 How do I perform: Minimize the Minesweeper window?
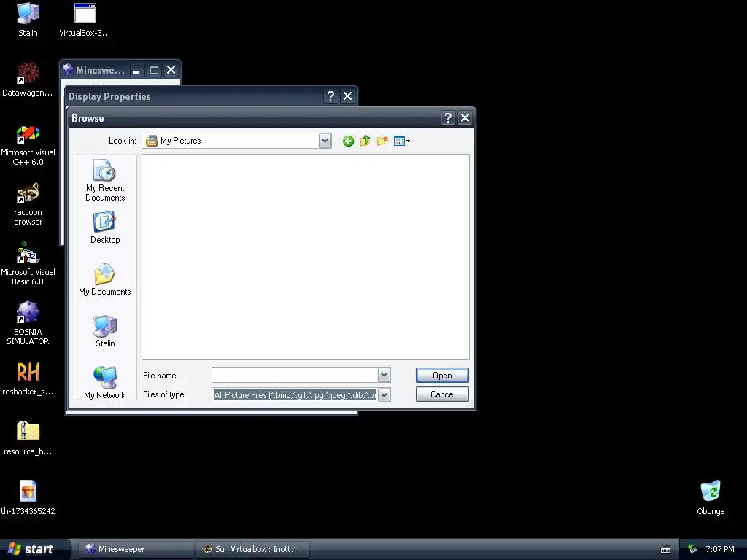[x=136, y=71]
